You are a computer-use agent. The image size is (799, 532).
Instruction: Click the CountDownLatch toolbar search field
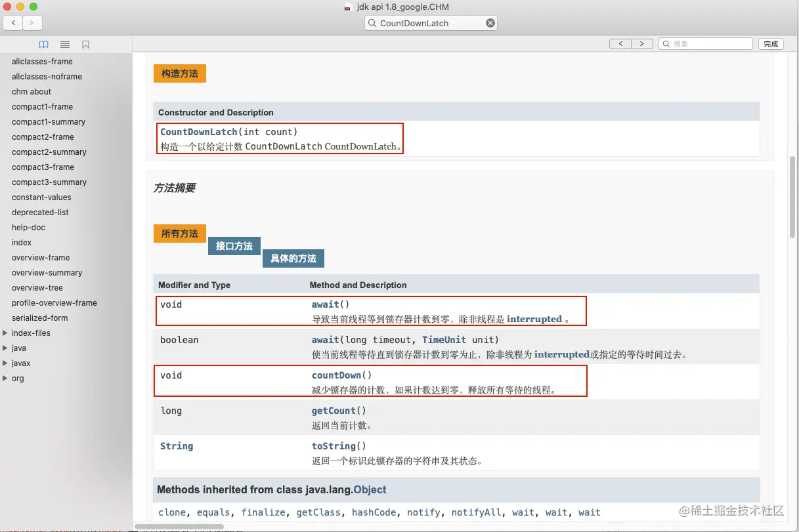(431, 23)
